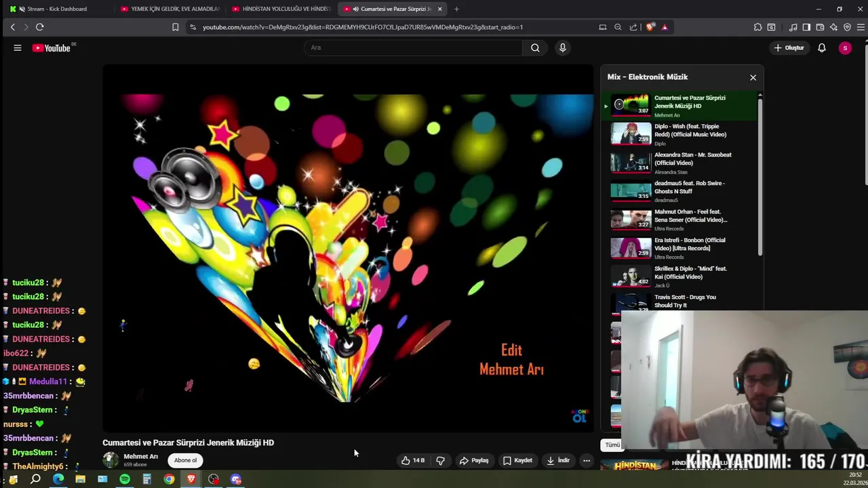Viewport: 868px width, 488px height.
Task: Open Discord from the taskbar
Action: coord(236,479)
